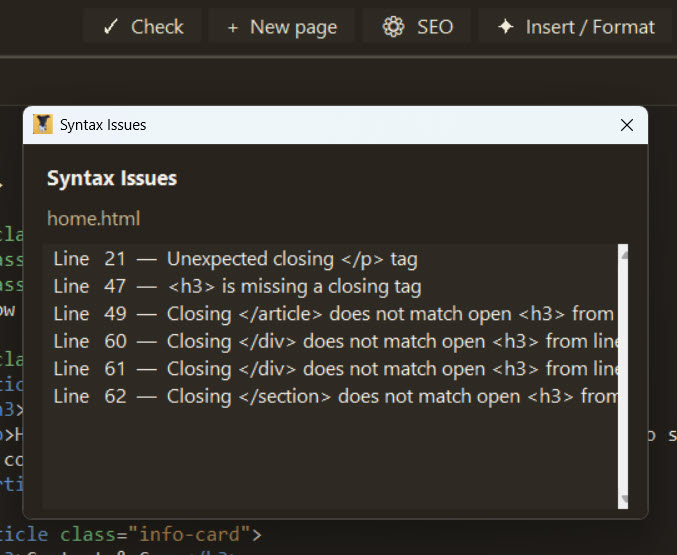
Task: Click the Check toolbar button
Action: tap(143, 27)
